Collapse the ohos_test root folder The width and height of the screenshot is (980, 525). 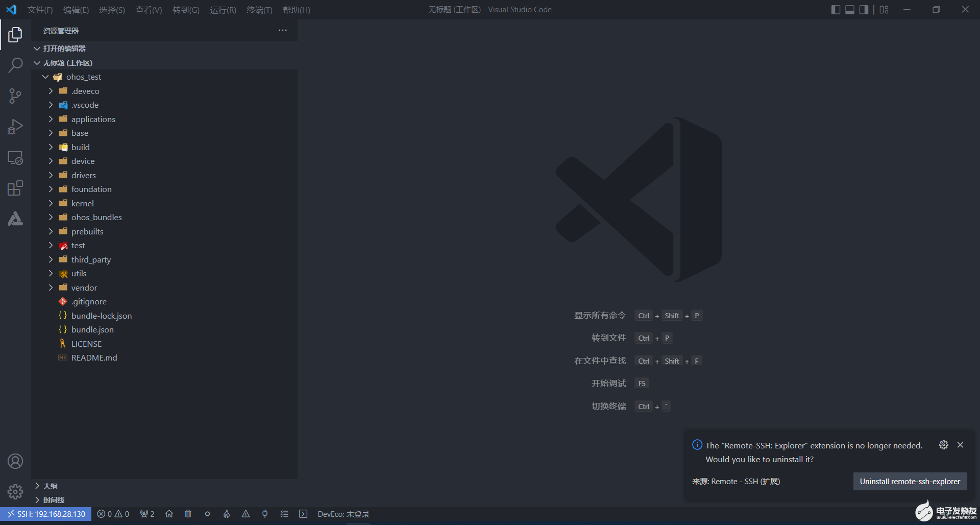(45, 77)
